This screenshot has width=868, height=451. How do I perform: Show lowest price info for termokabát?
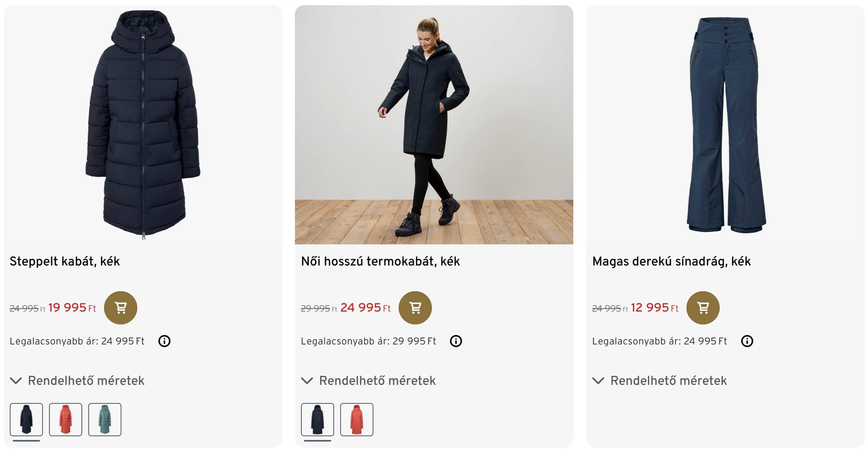coord(456,341)
